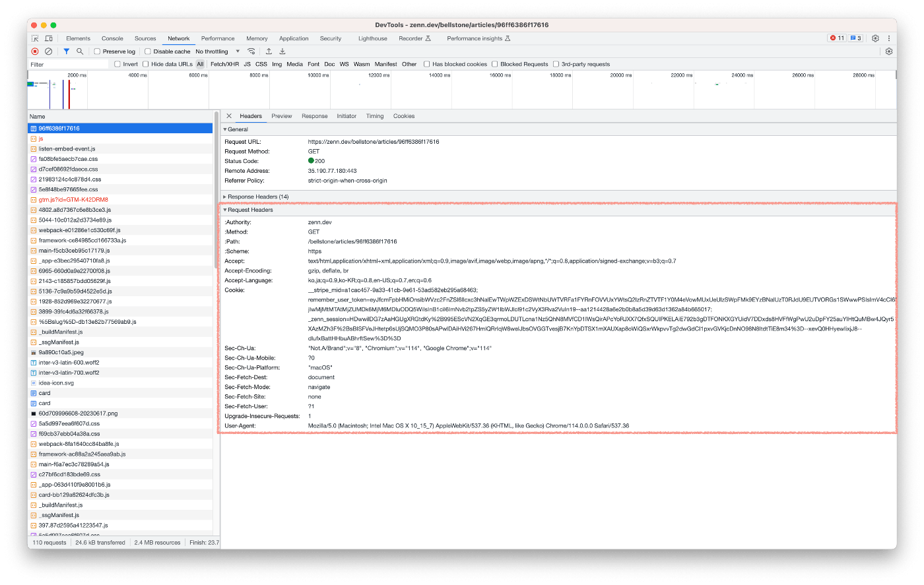
Task: Select the All type filter
Action: [x=200, y=64]
